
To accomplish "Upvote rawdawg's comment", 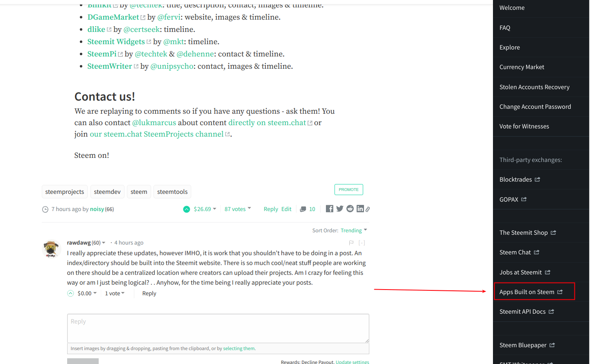I will pos(70,293).
